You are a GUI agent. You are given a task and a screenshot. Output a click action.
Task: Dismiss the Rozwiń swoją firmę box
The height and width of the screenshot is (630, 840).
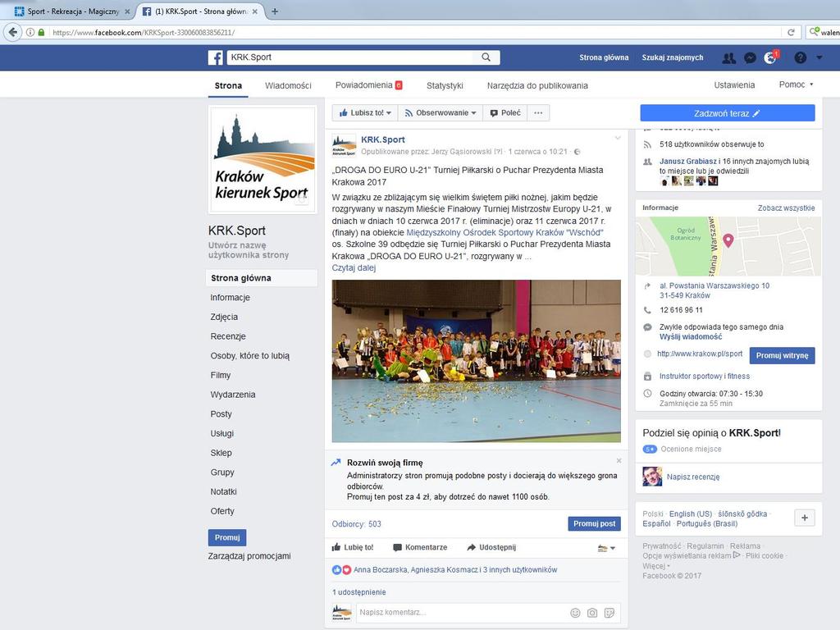click(619, 461)
